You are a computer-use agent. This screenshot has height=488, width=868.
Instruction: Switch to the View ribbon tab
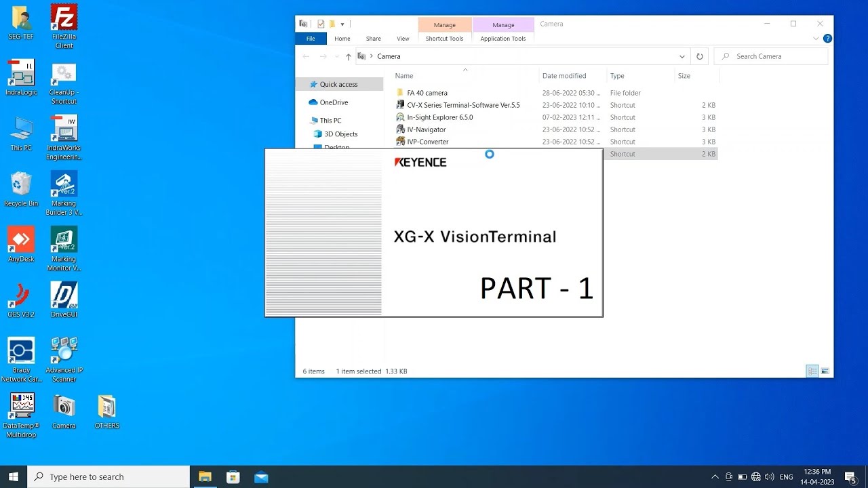click(x=403, y=39)
